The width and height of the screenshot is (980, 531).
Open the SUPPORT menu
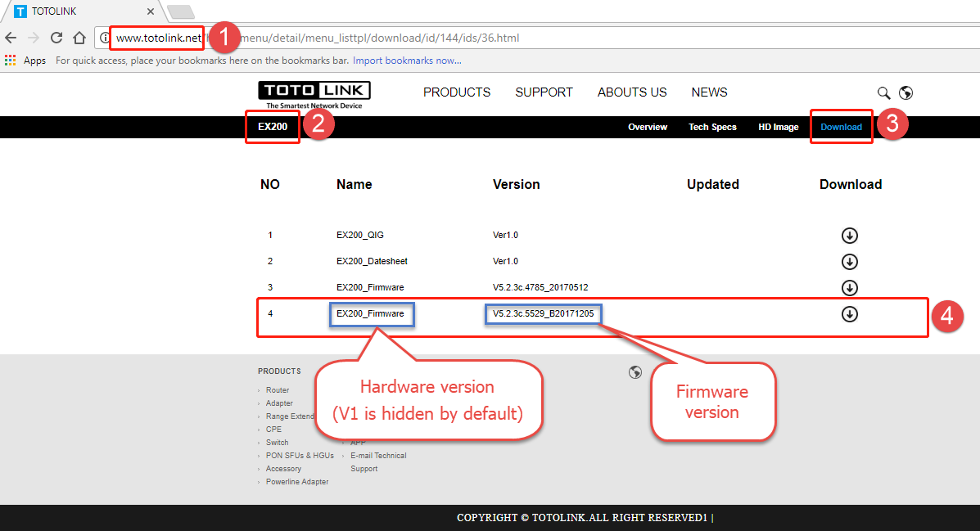[x=544, y=92]
